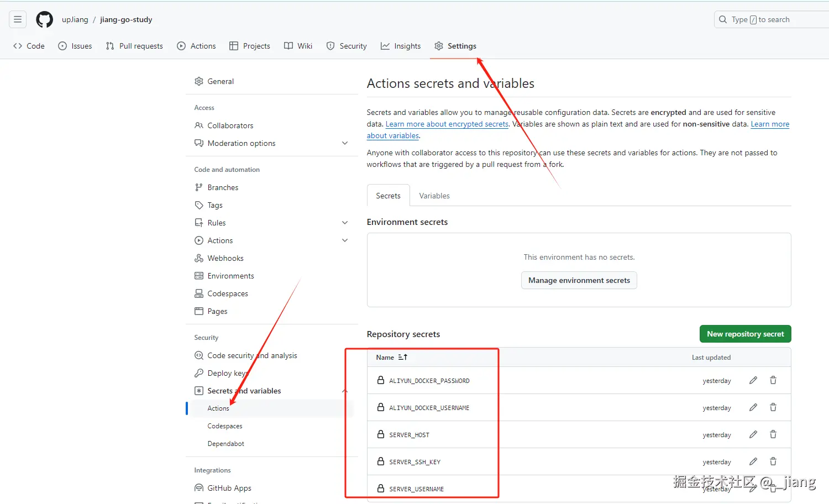Viewport: 829px width, 504px height.
Task: Edit the ALIYUN_DOCKER_PASSWORD secret with the pencil icon
Action: (x=753, y=380)
